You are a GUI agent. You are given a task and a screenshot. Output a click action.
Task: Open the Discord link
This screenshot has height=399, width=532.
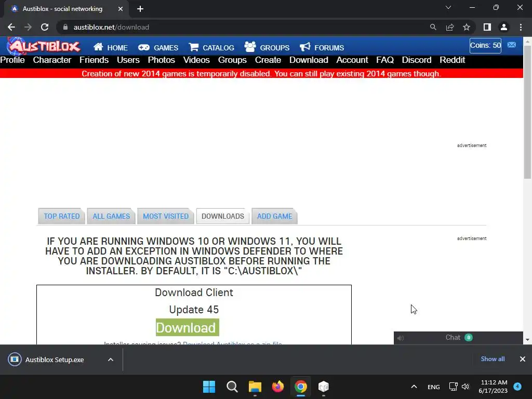point(417,60)
